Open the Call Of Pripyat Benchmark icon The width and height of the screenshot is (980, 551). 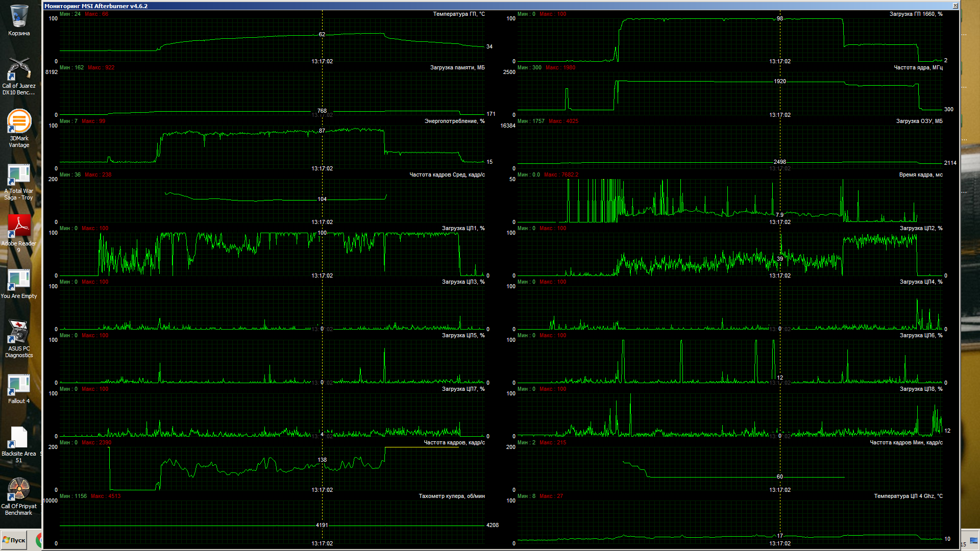coord(19,490)
